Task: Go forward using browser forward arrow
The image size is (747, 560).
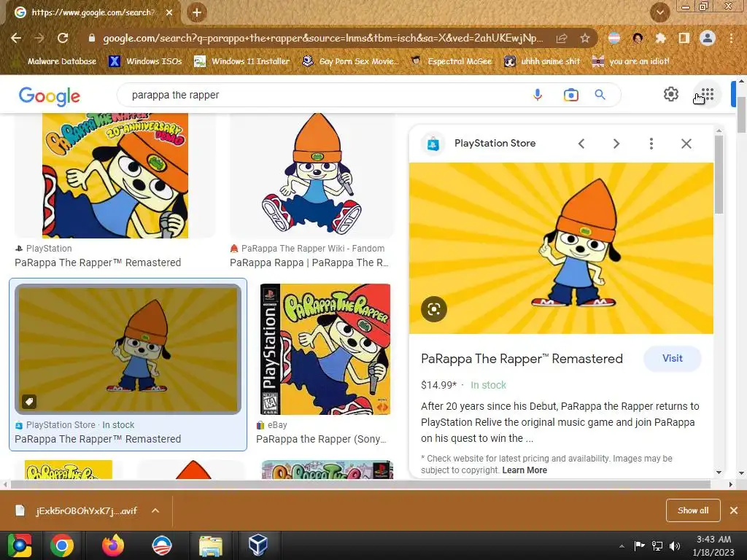Action: (39, 38)
